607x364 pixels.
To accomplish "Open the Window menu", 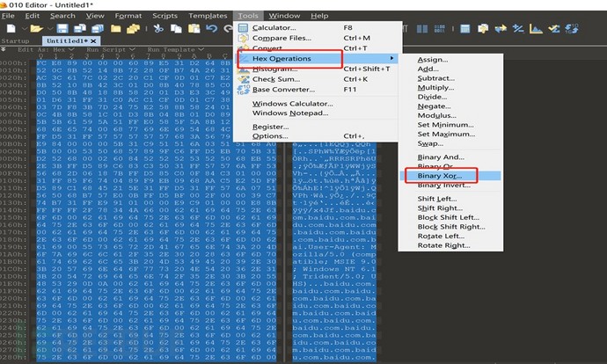I will tap(284, 16).
